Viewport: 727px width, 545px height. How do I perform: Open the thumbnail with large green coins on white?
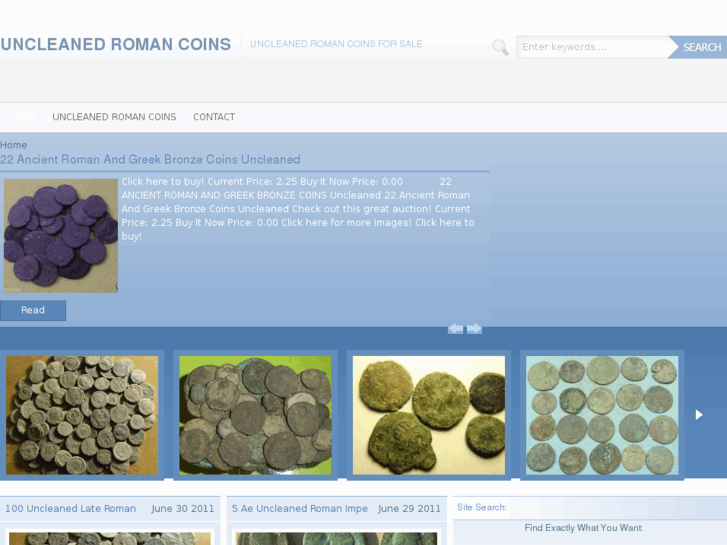coord(429,415)
